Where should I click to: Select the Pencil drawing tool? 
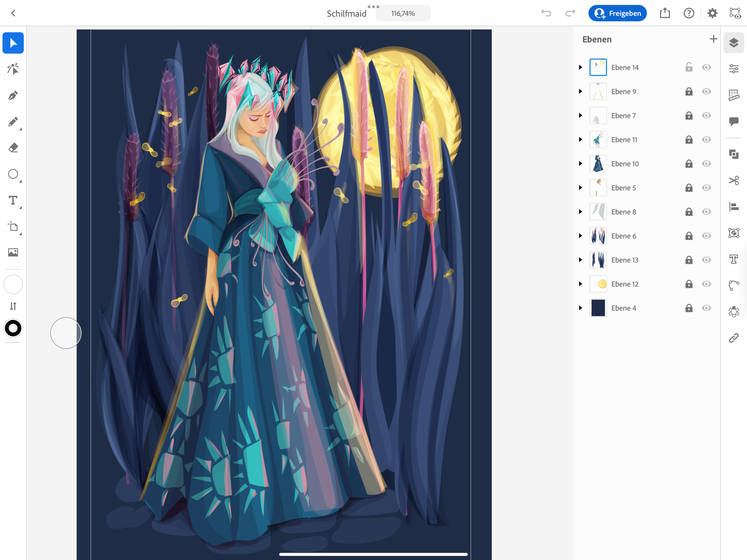click(x=13, y=122)
